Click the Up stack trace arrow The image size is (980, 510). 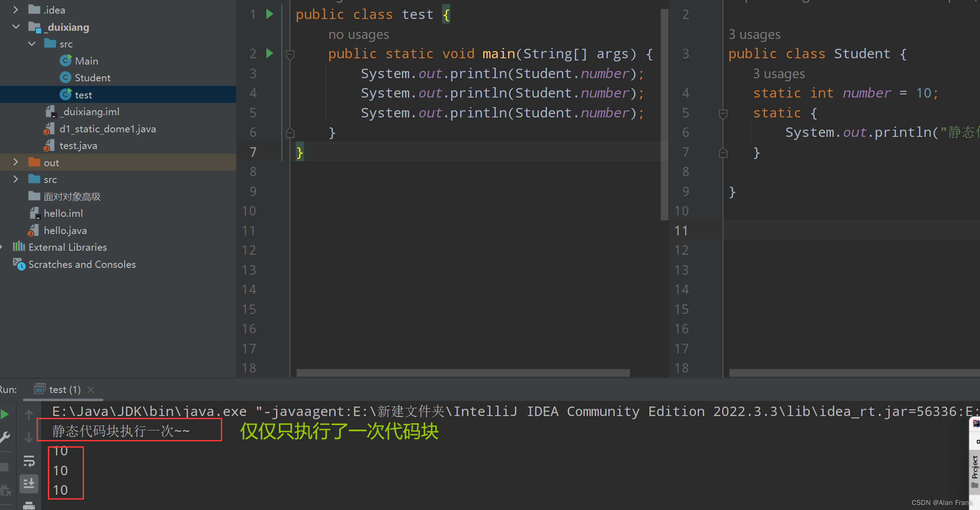tap(29, 414)
